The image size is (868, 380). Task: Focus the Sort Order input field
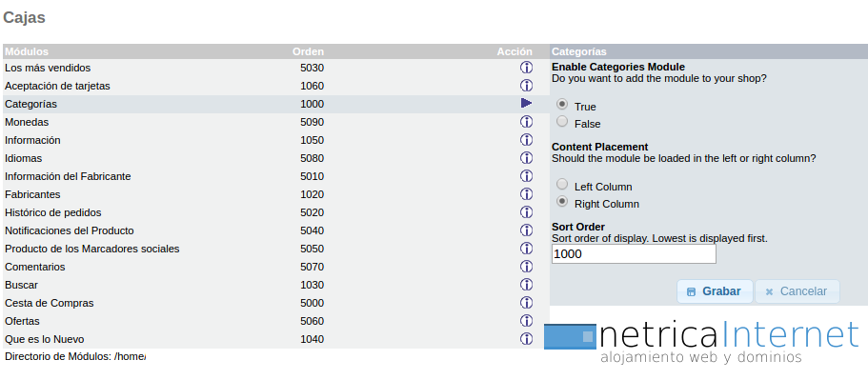(x=634, y=254)
